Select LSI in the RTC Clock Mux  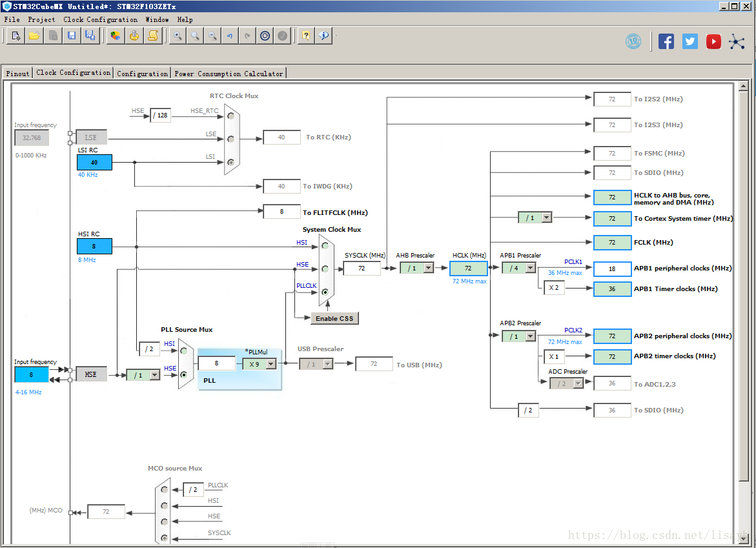point(231,162)
